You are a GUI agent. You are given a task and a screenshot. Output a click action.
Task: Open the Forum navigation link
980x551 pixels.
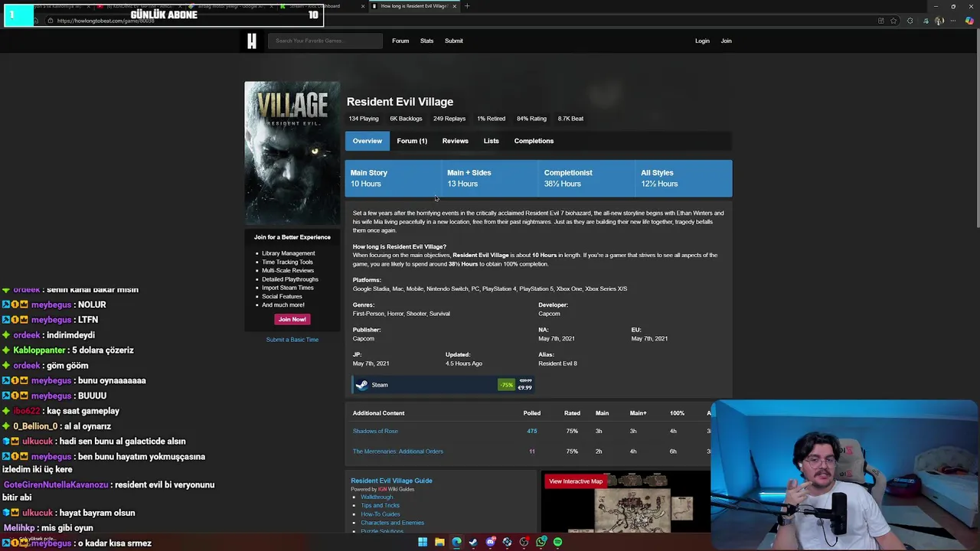[x=400, y=41]
